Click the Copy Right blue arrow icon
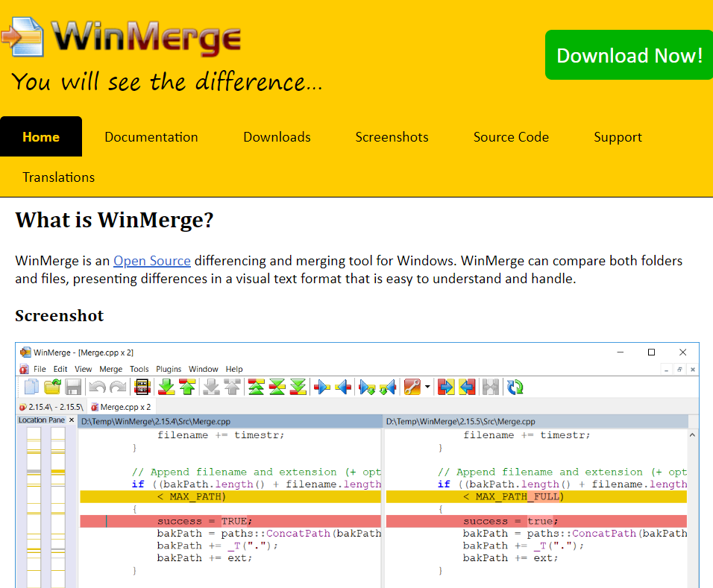713x588 pixels. click(x=322, y=387)
